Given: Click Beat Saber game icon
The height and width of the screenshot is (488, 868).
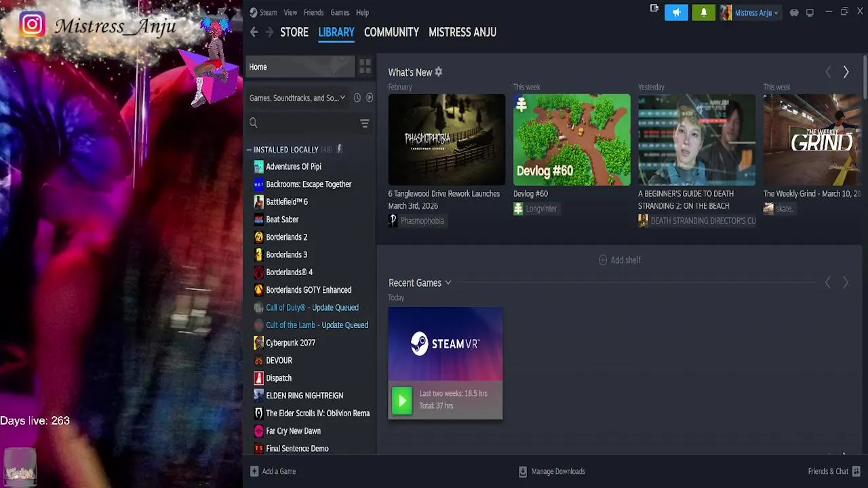Looking at the screenshot, I should pos(258,219).
